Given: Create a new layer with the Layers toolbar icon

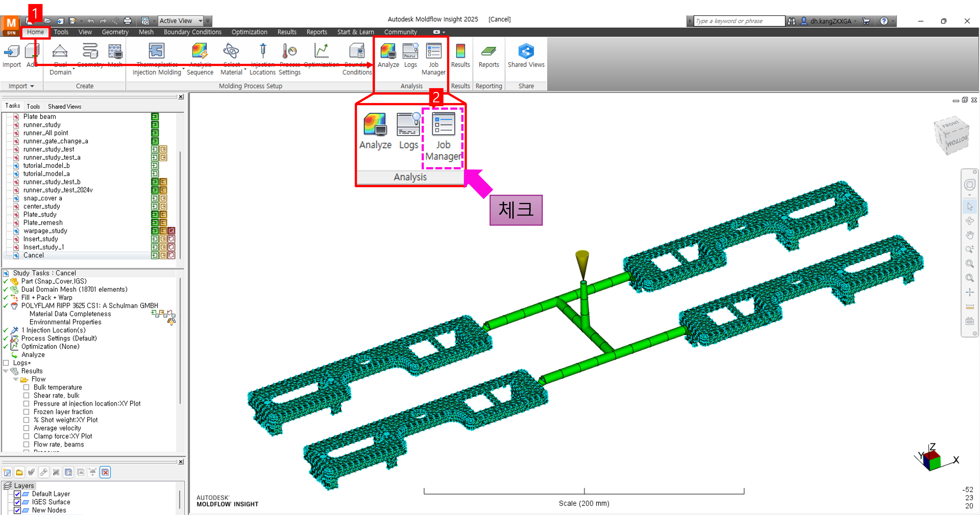Looking at the screenshot, I should (x=7, y=472).
